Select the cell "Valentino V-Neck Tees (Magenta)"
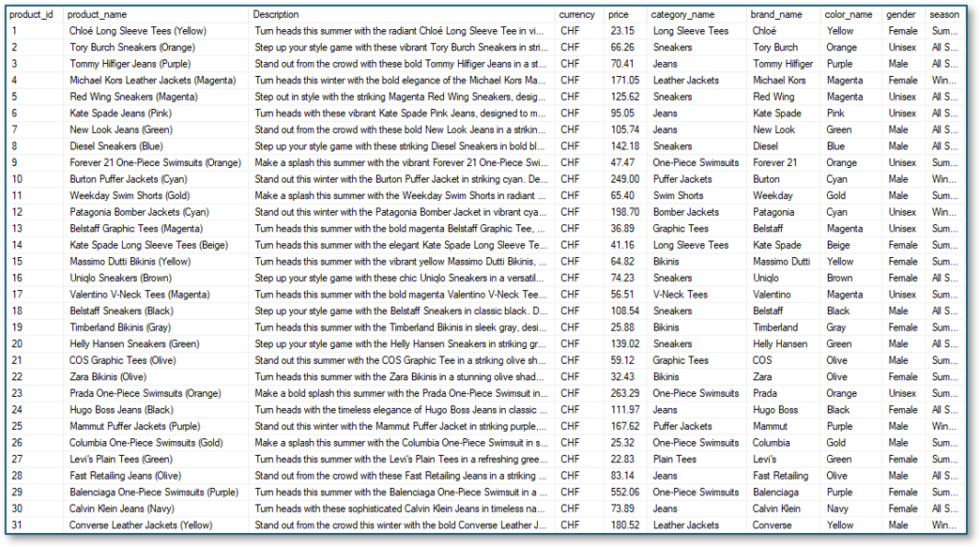The image size is (980, 547). tap(139, 294)
